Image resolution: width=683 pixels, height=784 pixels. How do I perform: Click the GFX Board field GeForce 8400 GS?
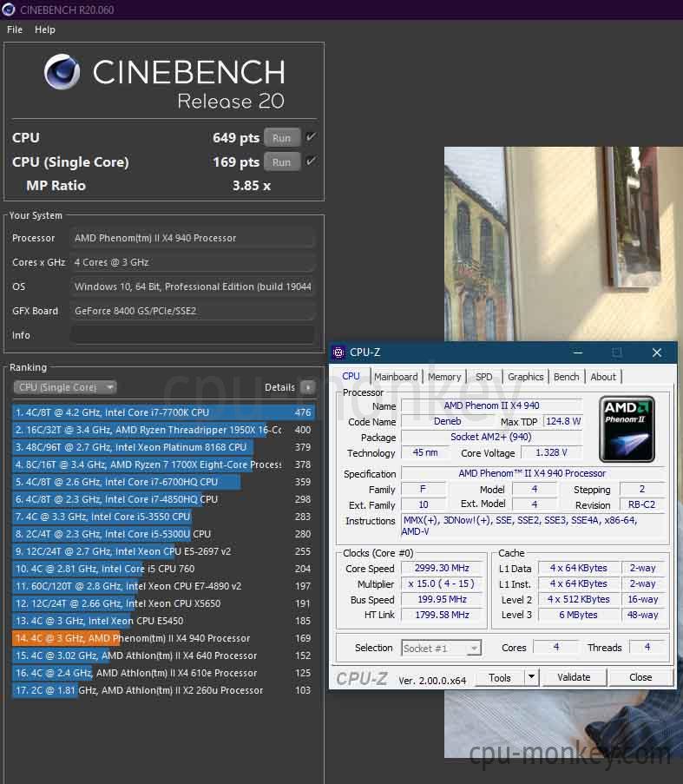(x=193, y=311)
